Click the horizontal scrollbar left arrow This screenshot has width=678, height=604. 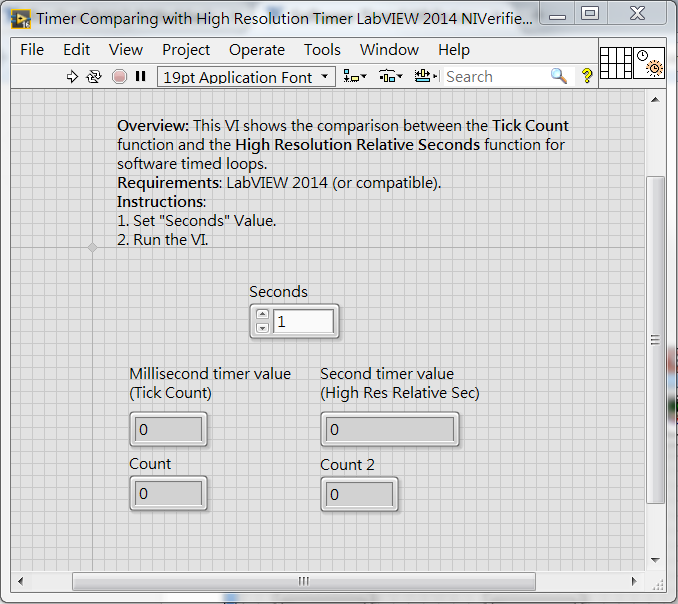tap(20, 582)
